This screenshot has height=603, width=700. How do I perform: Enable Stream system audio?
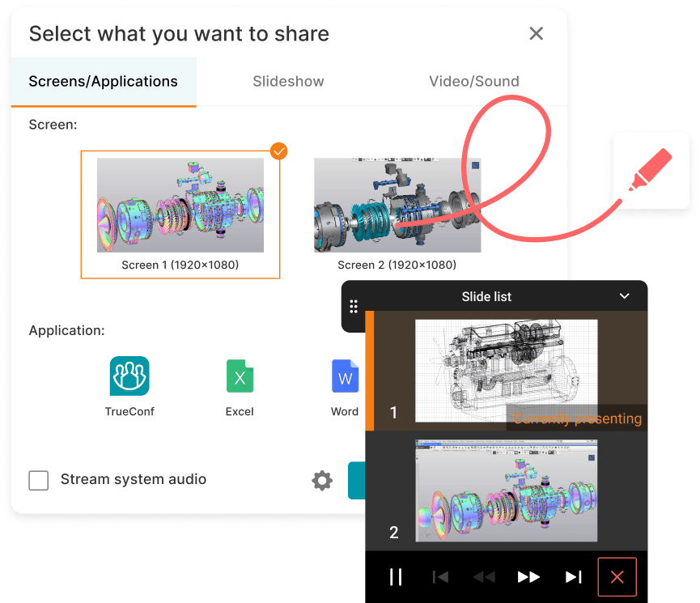point(38,480)
